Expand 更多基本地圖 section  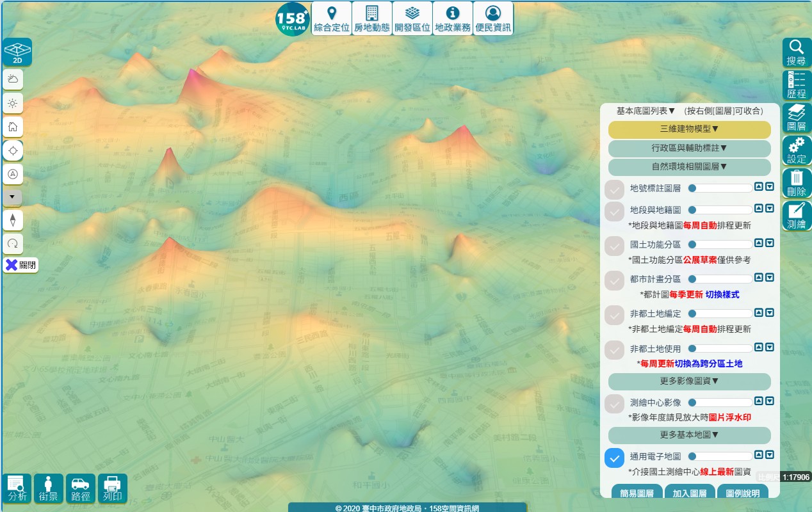(690, 435)
